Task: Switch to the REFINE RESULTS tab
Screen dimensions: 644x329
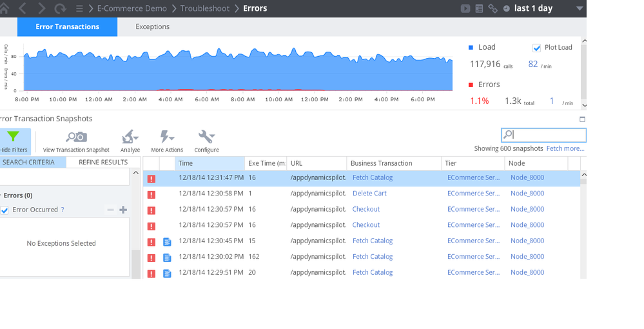Action: [103, 162]
